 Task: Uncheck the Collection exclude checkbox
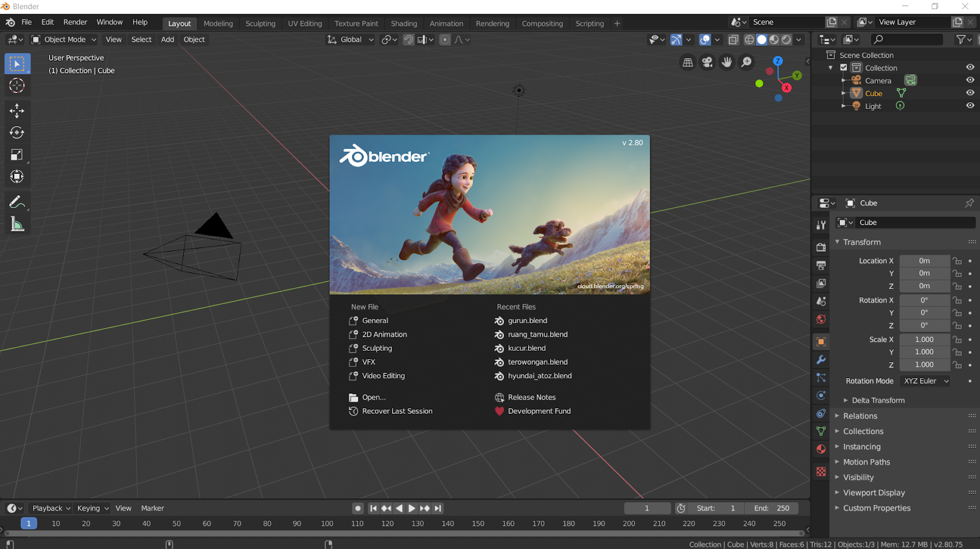pyautogui.click(x=843, y=68)
